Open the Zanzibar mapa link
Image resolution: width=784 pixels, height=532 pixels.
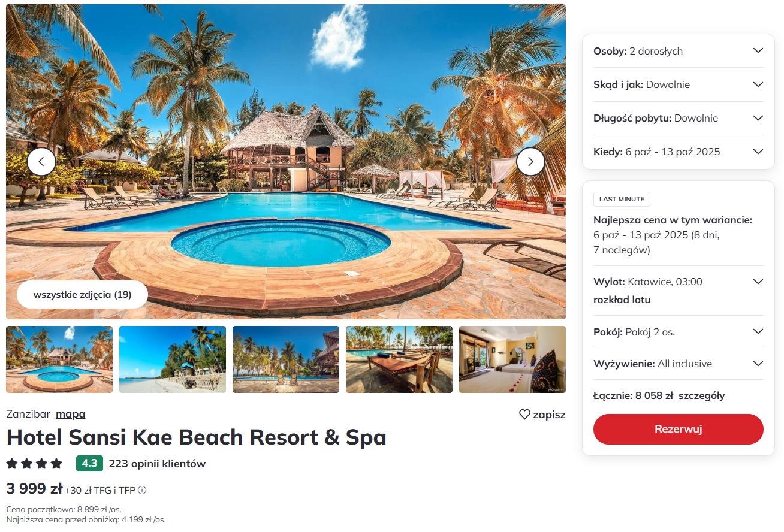71,414
